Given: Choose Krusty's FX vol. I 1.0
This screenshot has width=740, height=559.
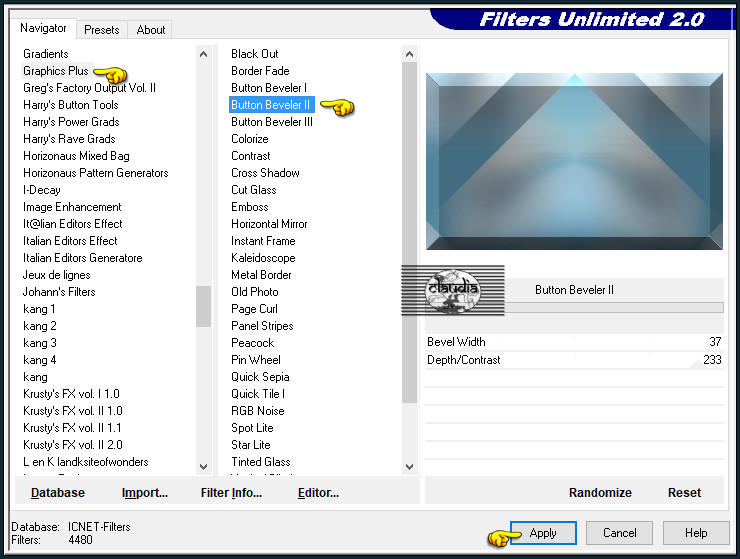Looking at the screenshot, I should 71,394.
